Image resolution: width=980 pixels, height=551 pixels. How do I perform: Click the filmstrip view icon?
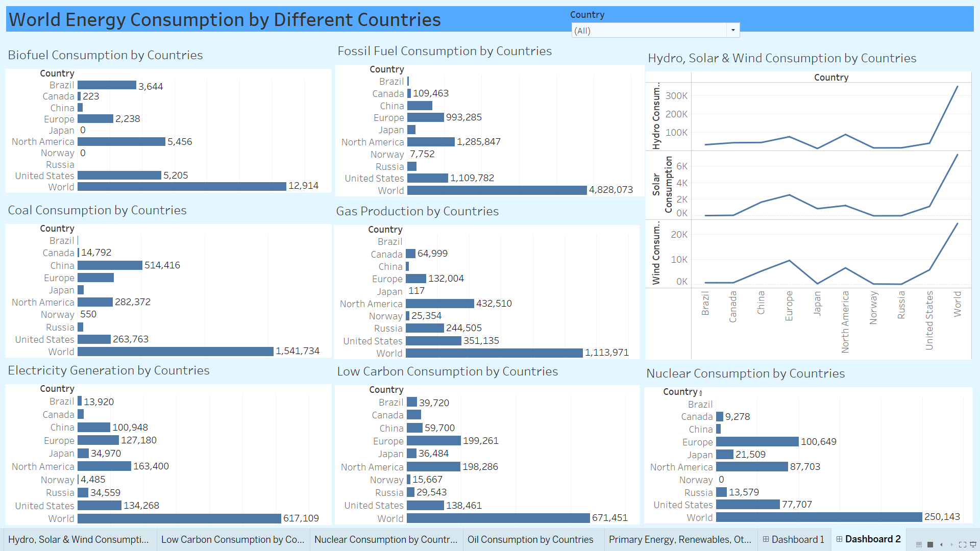(x=919, y=544)
